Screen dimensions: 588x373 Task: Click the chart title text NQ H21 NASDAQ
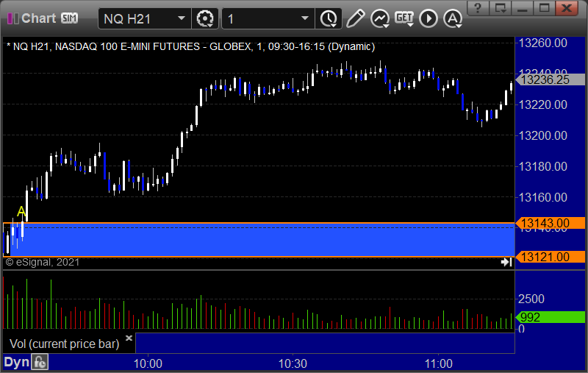click(191, 46)
